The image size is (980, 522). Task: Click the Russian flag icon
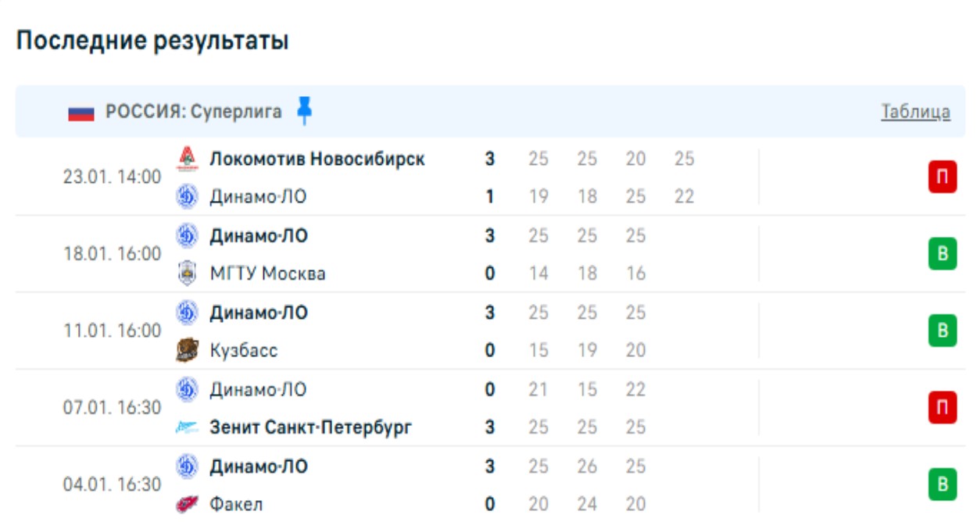[80, 113]
